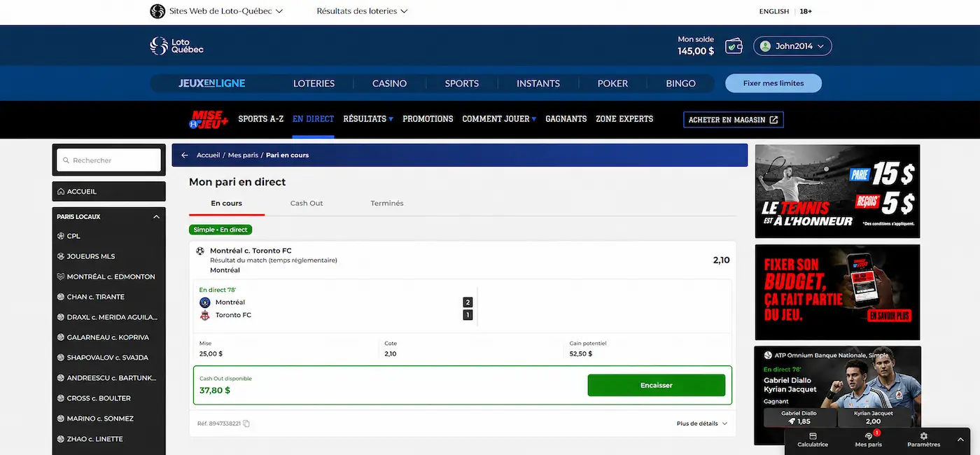Open the Calculatrice tool

click(813, 440)
